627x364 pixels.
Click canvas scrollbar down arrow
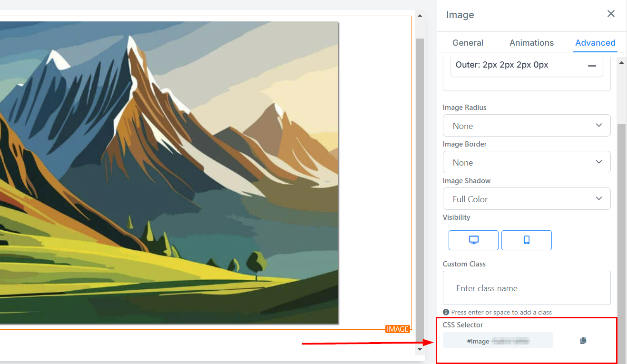pos(420,350)
